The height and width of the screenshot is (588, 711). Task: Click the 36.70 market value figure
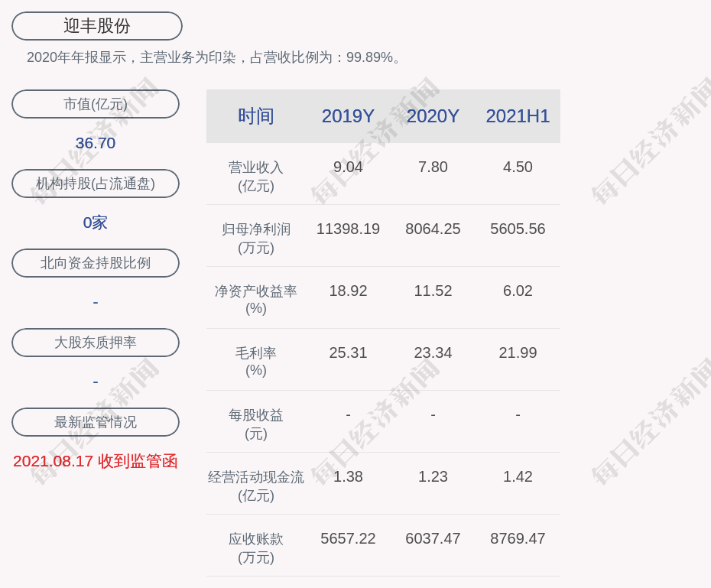(x=96, y=143)
